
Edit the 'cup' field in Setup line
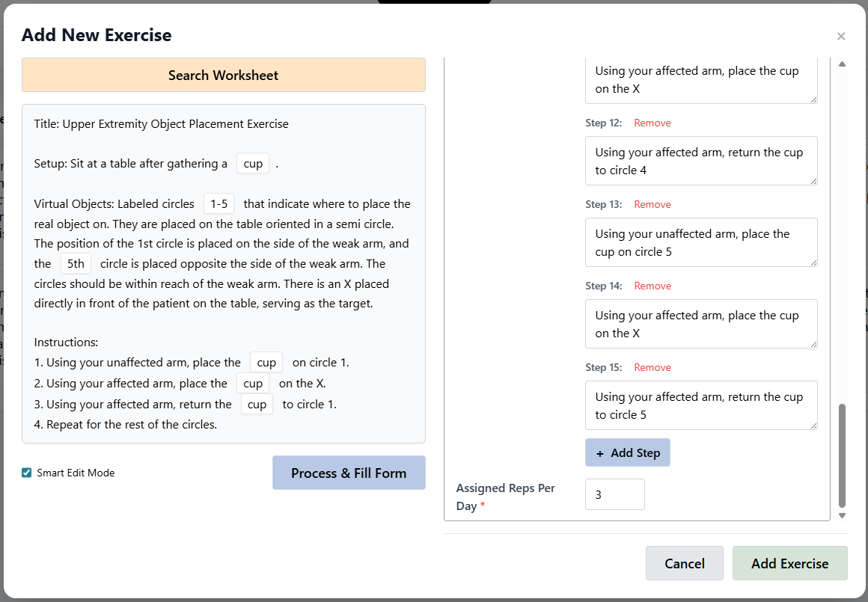pos(253,164)
